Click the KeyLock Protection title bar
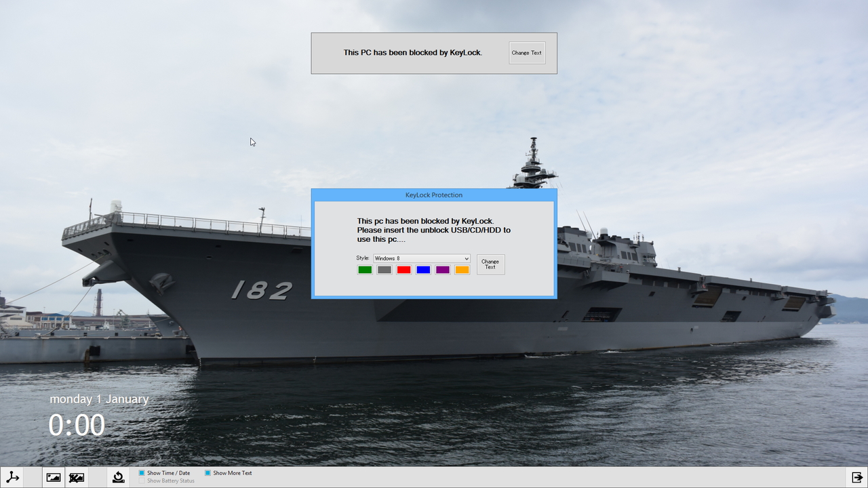The image size is (868, 488). [434, 195]
